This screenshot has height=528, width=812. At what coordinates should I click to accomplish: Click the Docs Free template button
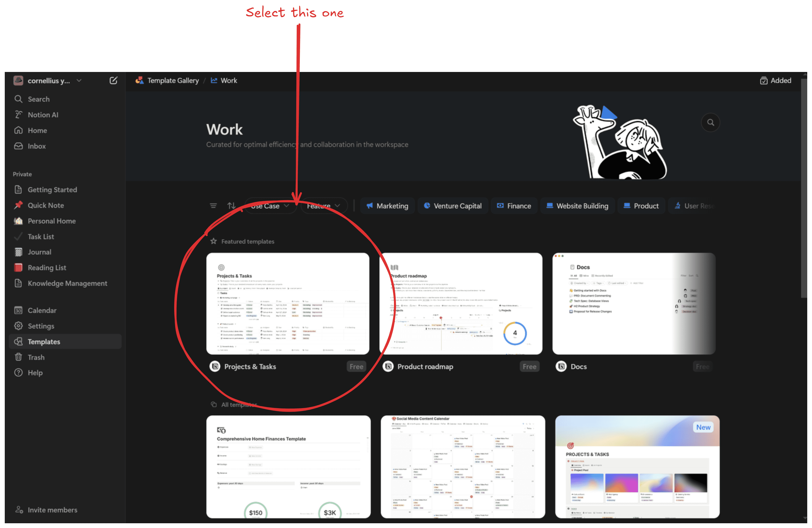coord(701,366)
